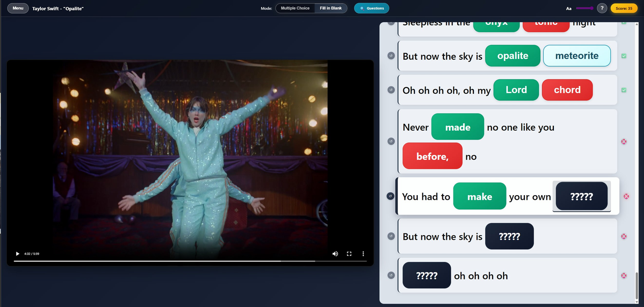Mute the video volume
644x307 pixels.
point(335,254)
